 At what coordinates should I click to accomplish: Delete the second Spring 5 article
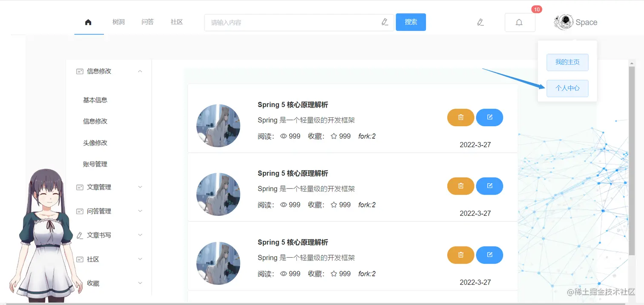click(x=460, y=186)
